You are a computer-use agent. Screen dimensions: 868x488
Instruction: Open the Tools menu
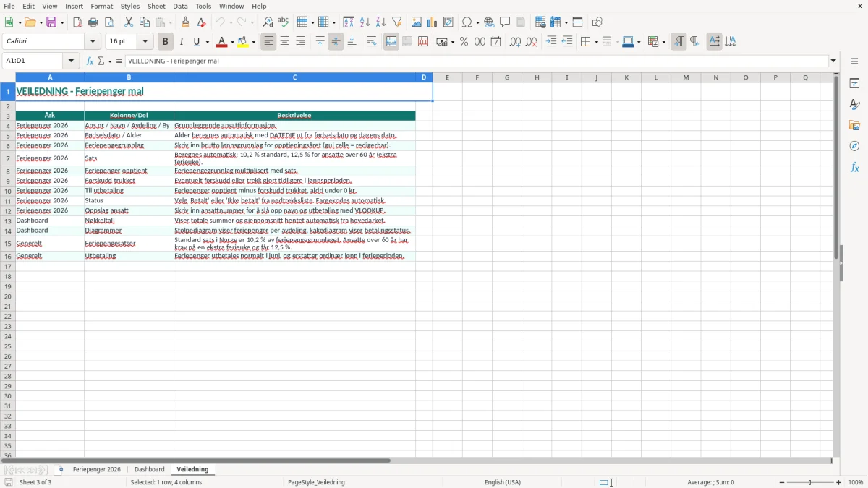(203, 6)
